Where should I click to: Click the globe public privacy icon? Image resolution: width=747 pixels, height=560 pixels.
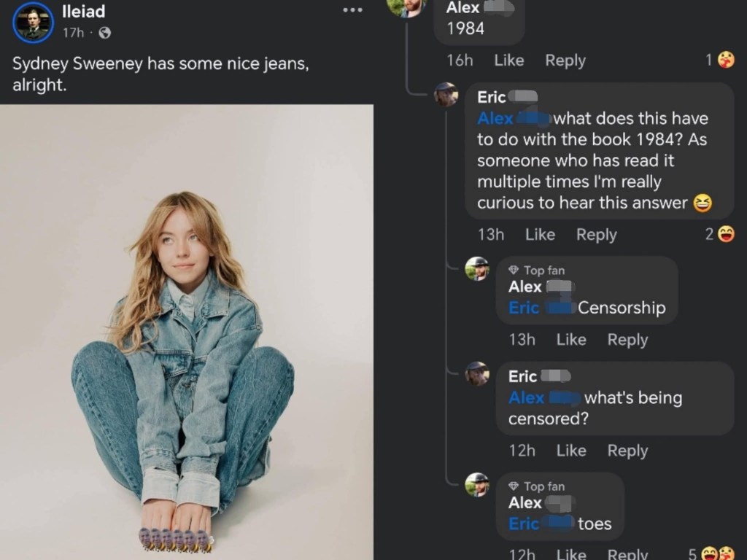(104, 33)
